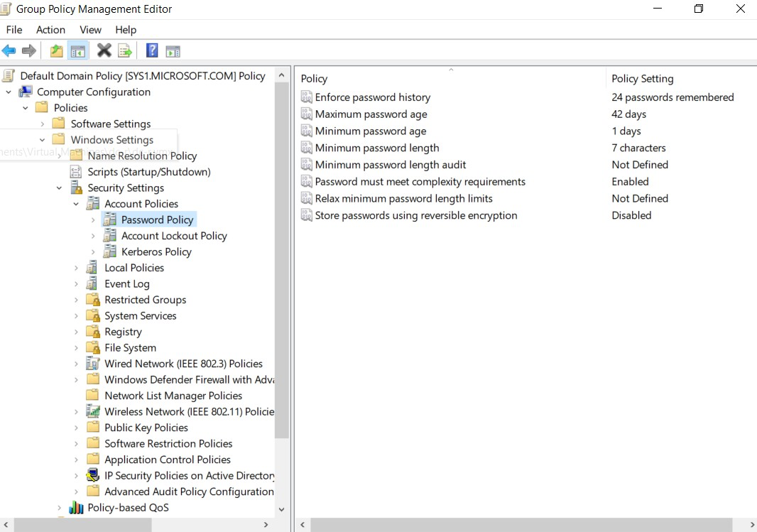
Task: Collapse the Policies node
Action: [x=25, y=108]
